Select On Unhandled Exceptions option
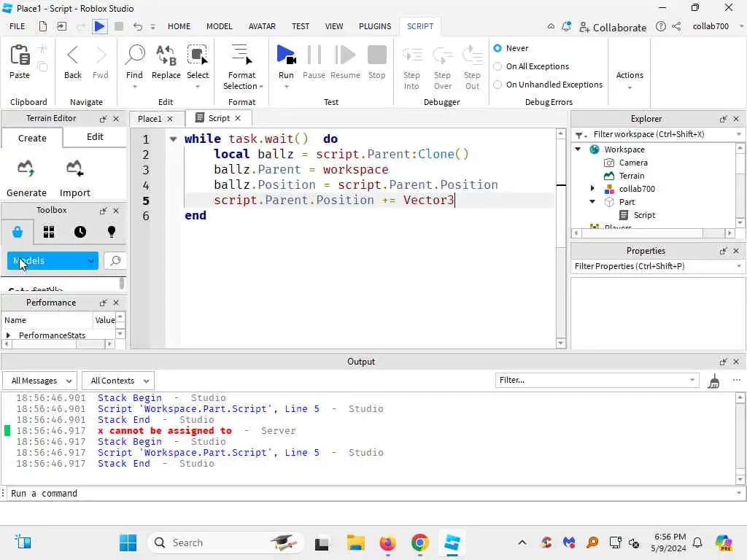747x560 pixels. pos(498,85)
